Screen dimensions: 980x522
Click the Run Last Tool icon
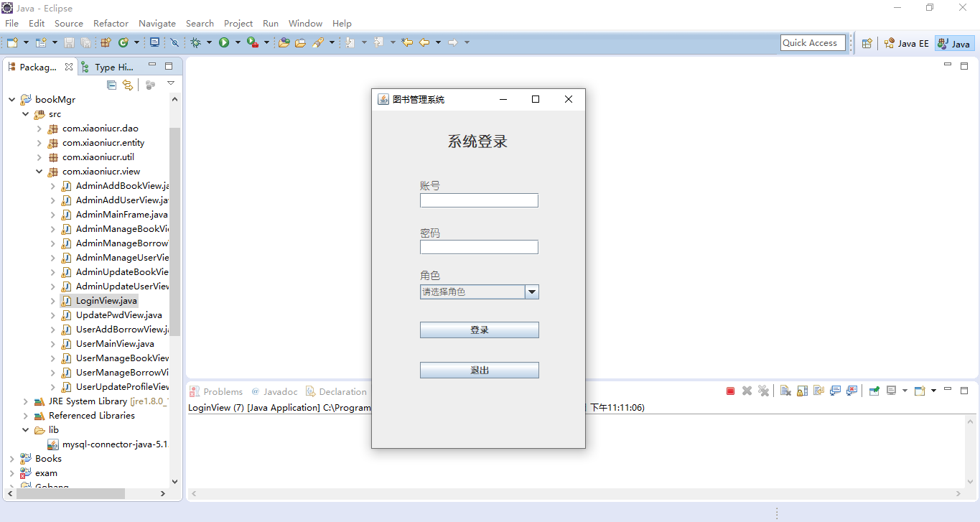pyautogui.click(x=253, y=42)
